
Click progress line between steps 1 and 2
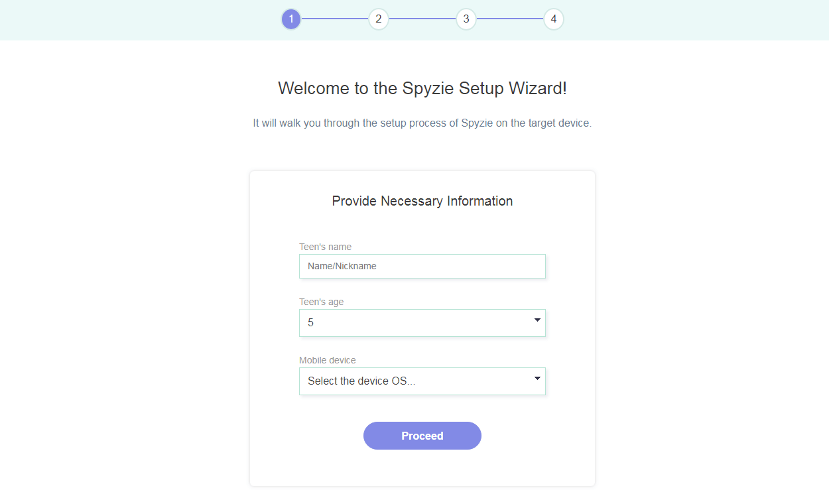335,19
